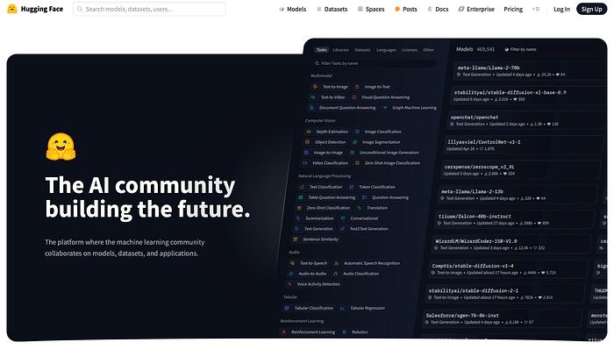Click the search magnifier icon in header
This screenshot has height=364, width=614.
pyautogui.click(x=80, y=9)
